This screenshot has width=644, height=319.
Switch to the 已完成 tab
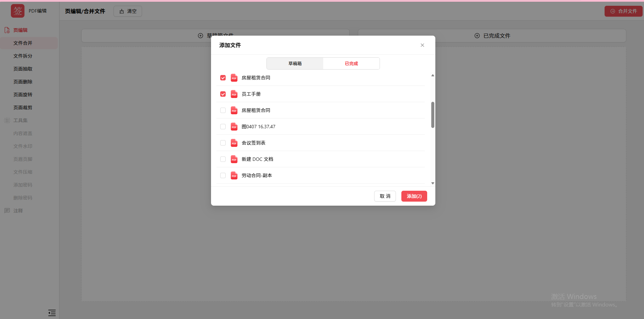[x=351, y=63]
